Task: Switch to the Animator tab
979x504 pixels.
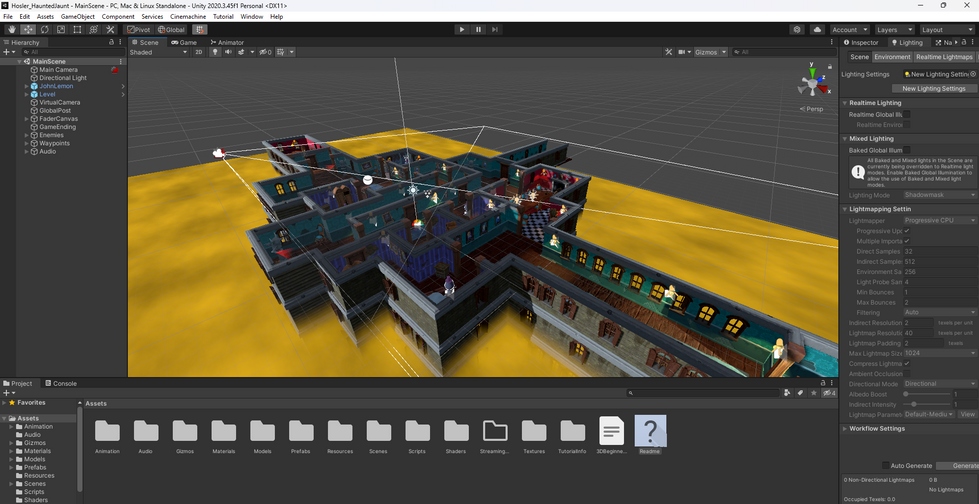Action: point(227,42)
